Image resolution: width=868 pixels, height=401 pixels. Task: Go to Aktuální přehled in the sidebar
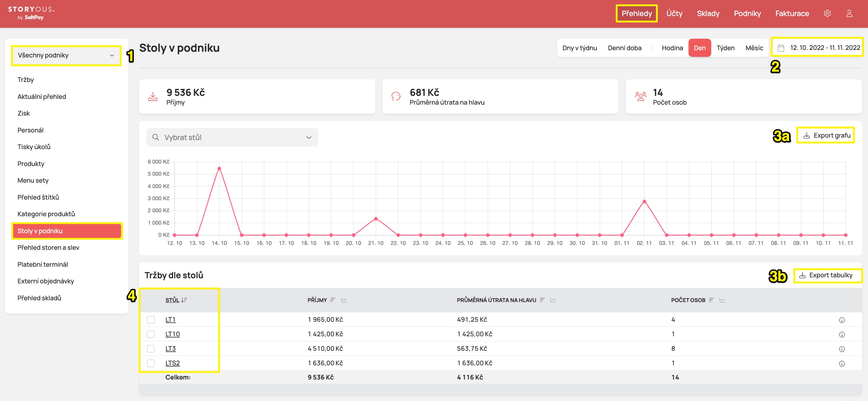pos(42,97)
